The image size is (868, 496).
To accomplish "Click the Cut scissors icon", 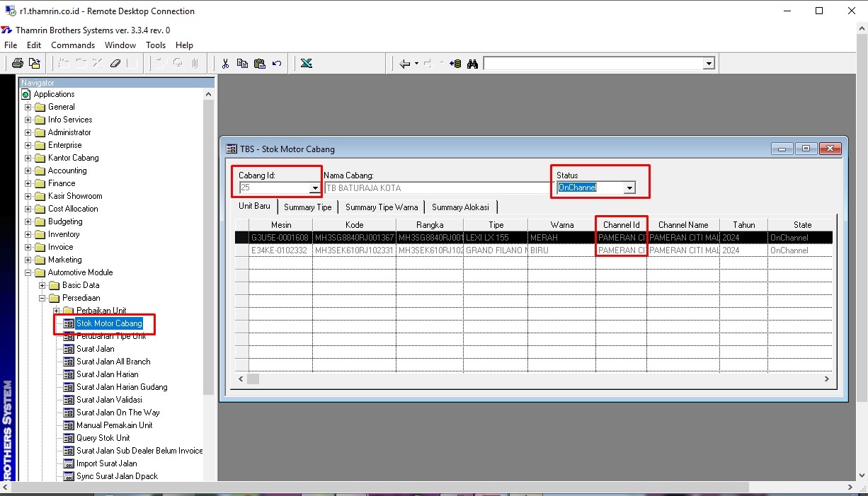I will [x=225, y=64].
